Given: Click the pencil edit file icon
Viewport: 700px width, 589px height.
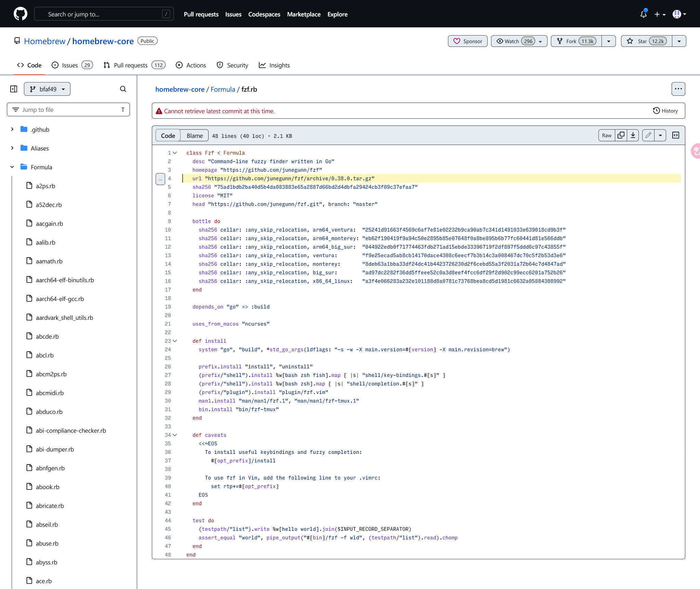Looking at the screenshot, I should (648, 135).
